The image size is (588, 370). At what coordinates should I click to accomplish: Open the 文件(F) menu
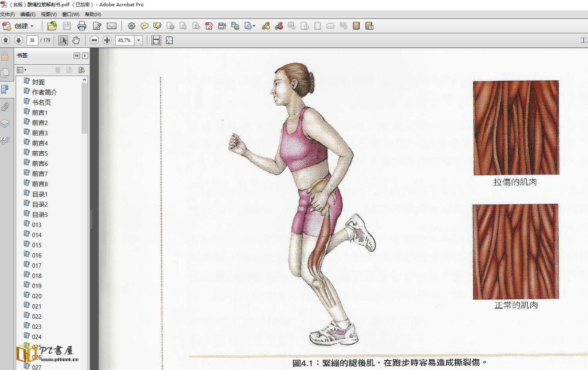point(7,15)
